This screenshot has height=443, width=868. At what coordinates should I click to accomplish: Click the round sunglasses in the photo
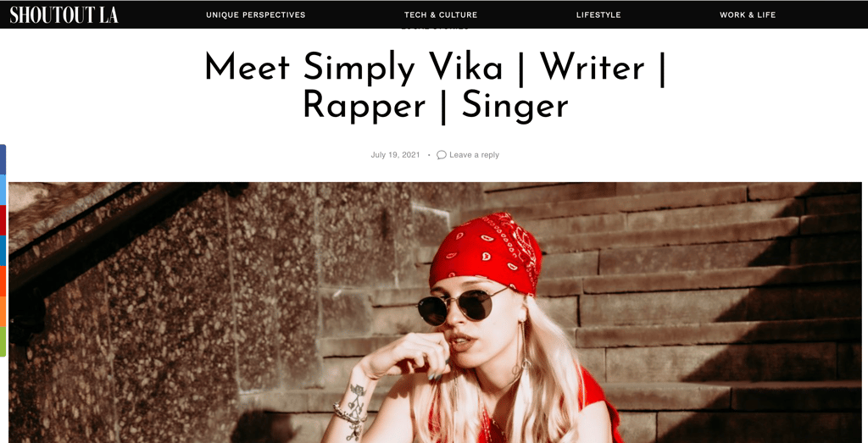[460, 307]
